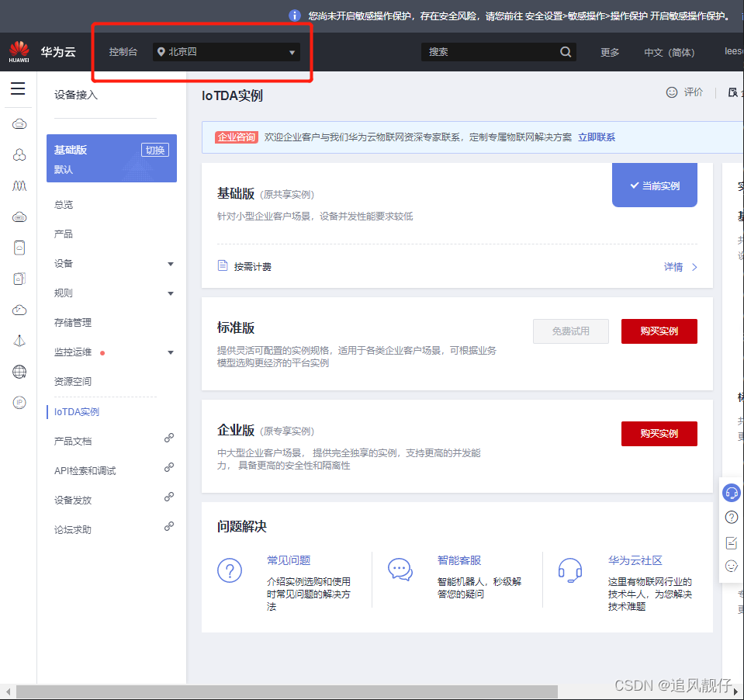Screen dimensions: 744x700
Task: Click the 按需计费 document icon
Action: [223, 265]
